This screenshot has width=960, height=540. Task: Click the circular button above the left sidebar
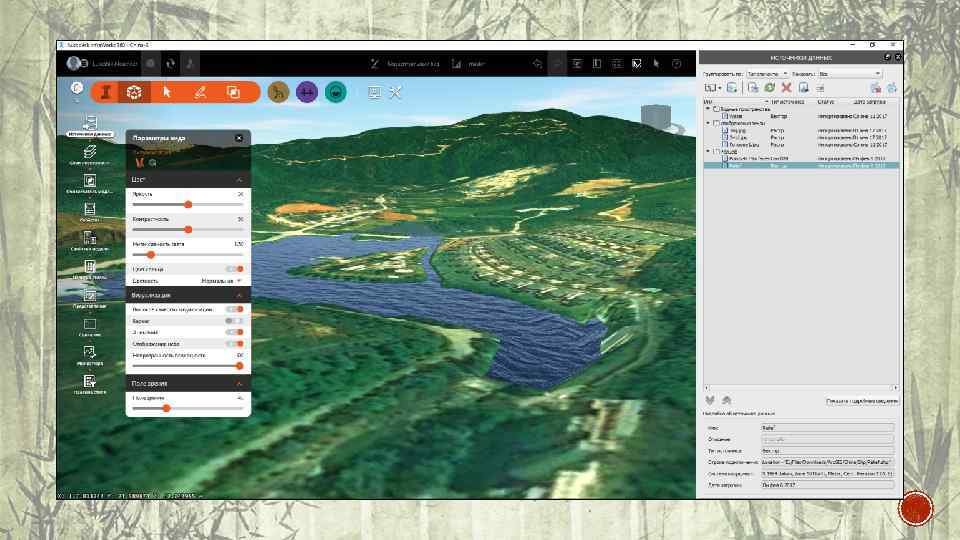[x=77, y=88]
